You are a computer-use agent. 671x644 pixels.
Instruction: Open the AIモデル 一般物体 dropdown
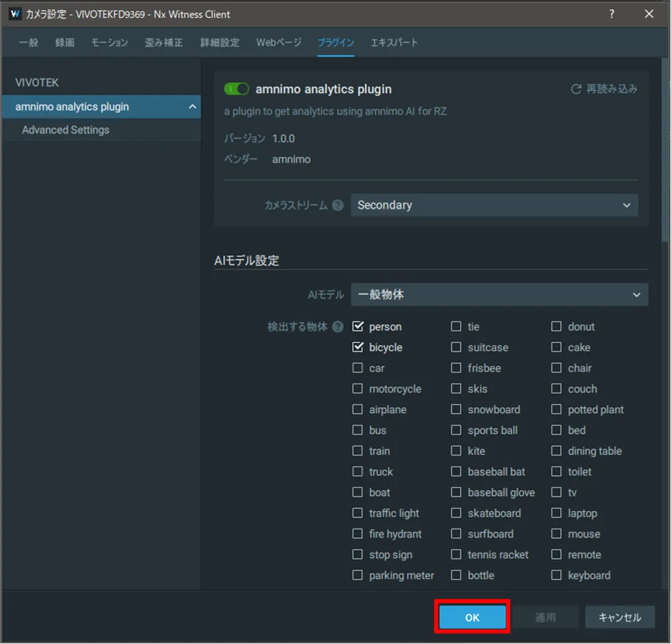tap(499, 295)
